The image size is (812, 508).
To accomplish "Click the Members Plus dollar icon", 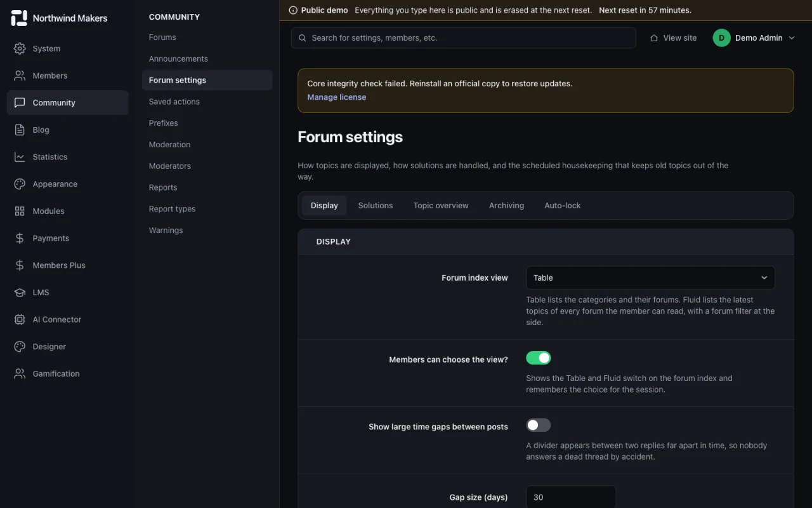I will click(x=20, y=265).
